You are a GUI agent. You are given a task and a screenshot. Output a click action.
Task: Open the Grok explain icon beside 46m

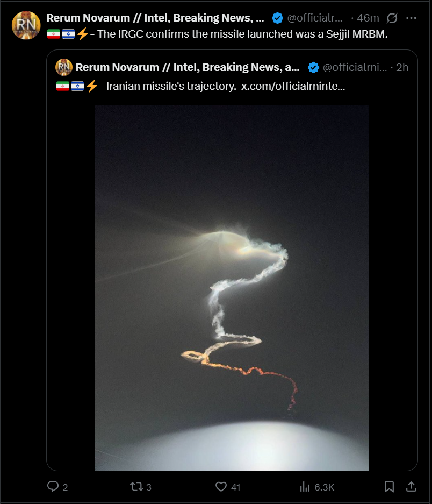coord(392,18)
